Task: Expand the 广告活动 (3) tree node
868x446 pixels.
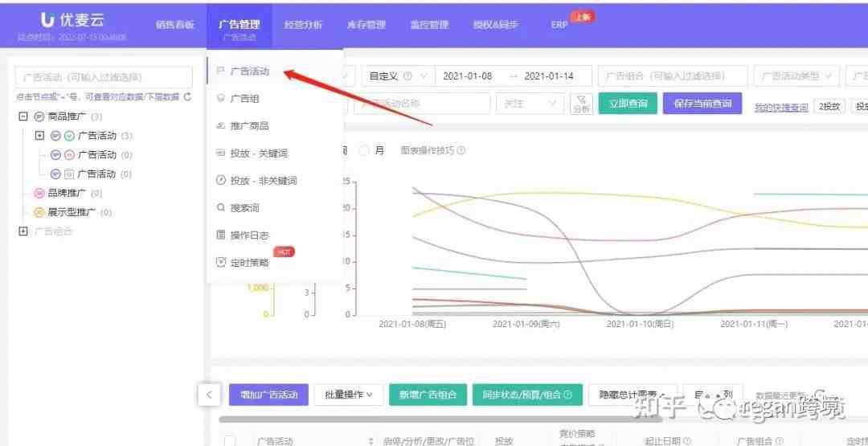Action: click(39, 136)
